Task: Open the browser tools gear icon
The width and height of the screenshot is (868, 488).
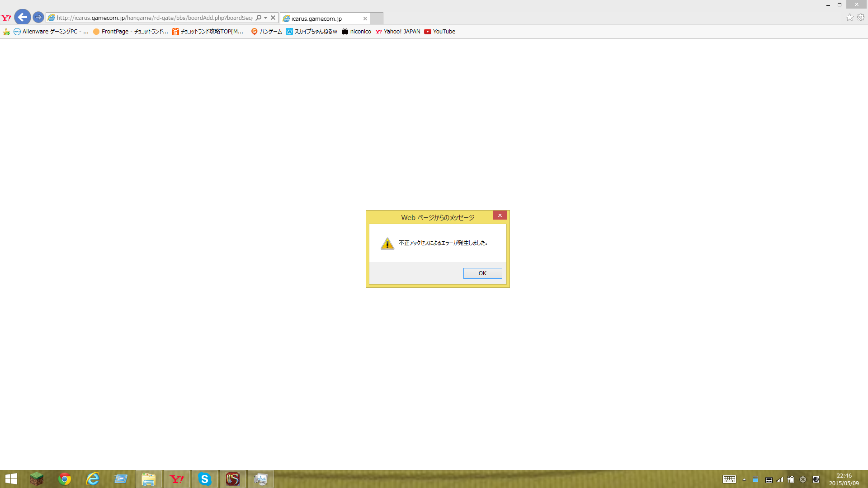Action: pos(861,17)
